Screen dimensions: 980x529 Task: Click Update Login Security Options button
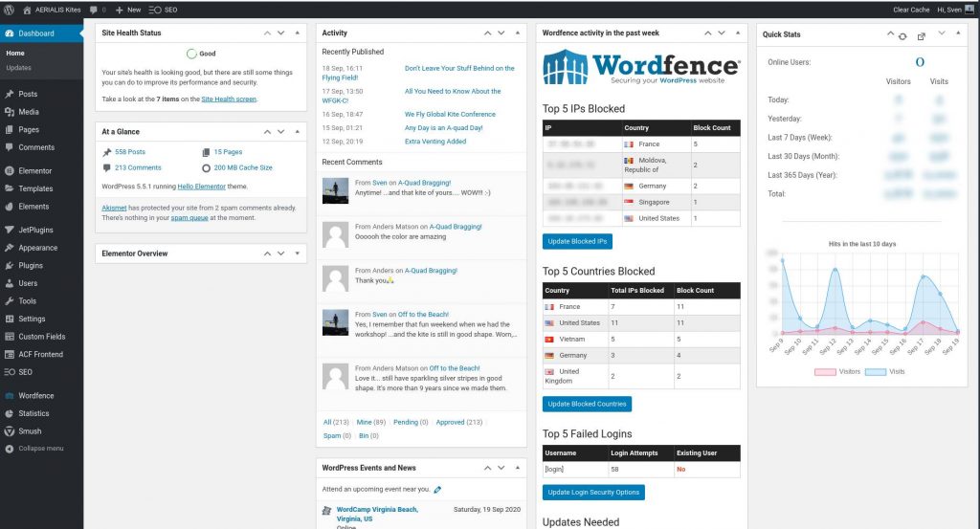(x=593, y=492)
